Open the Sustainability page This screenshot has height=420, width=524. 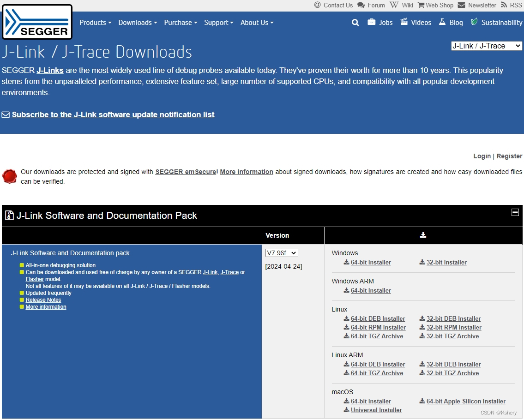click(502, 23)
